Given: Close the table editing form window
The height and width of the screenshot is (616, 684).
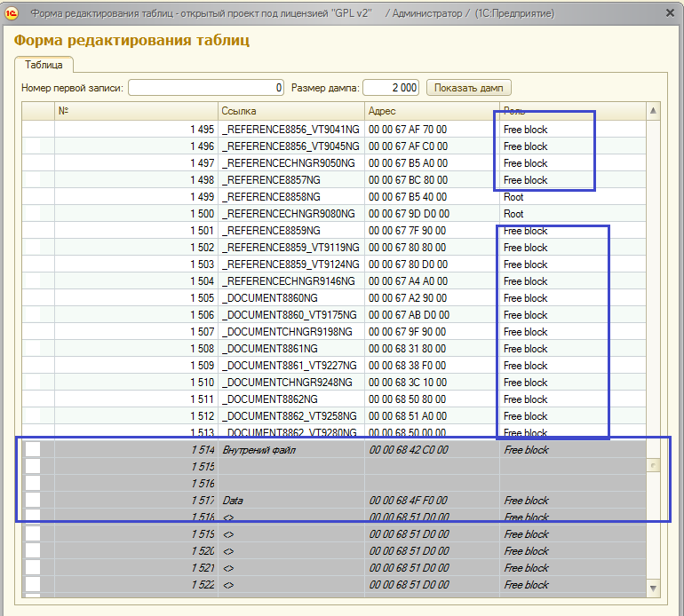Looking at the screenshot, I should click(670, 13).
